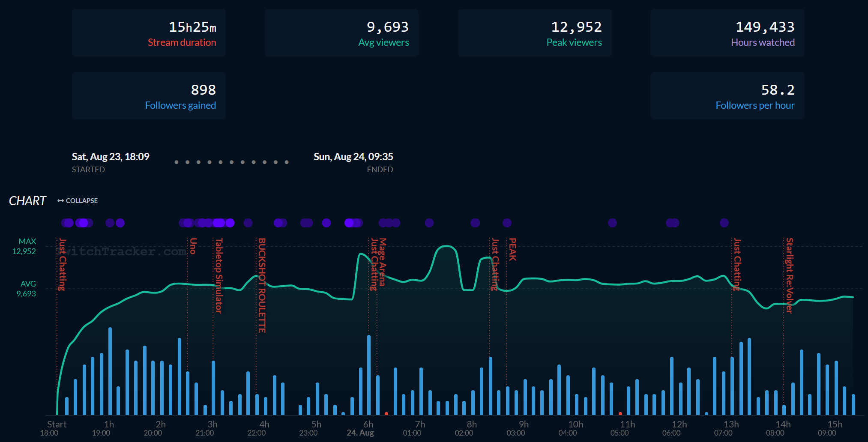Click the AVG 9,693 axis label
Image resolution: width=868 pixels, height=442 pixels.
pos(27,289)
